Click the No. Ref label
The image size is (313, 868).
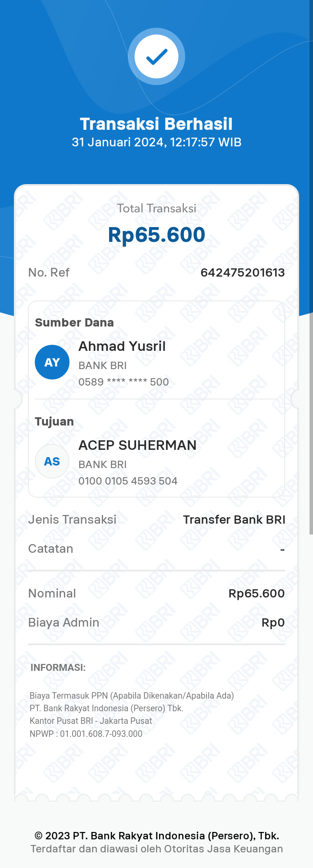tap(49, 273)
